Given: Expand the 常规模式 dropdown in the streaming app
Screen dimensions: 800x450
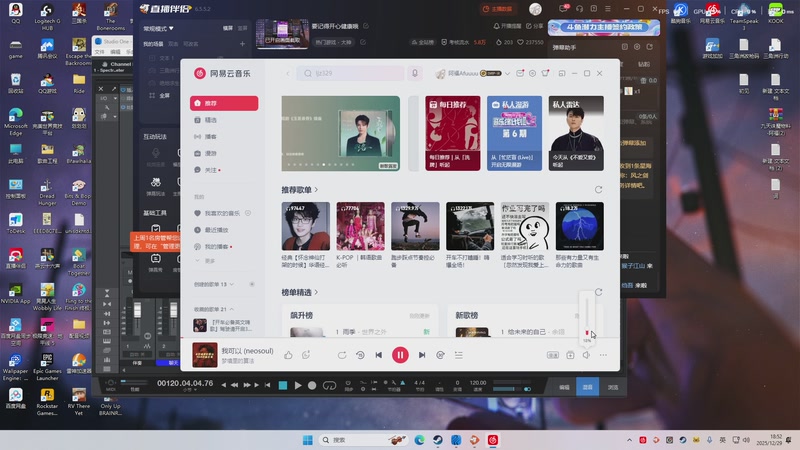Looking at the screenshot, I should (159, 29).
